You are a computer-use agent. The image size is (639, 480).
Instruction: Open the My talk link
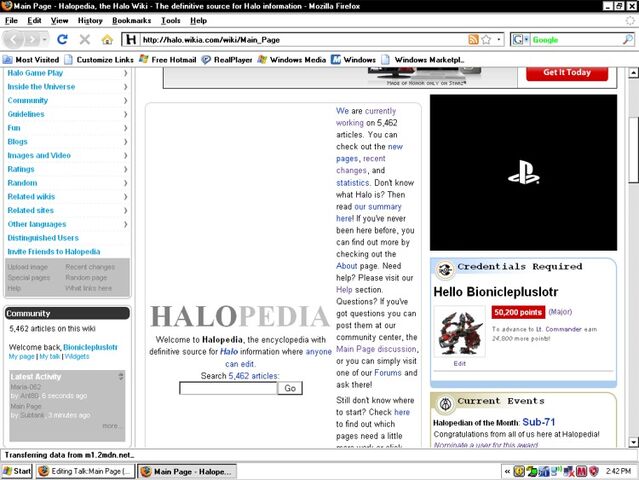[50, 357]
